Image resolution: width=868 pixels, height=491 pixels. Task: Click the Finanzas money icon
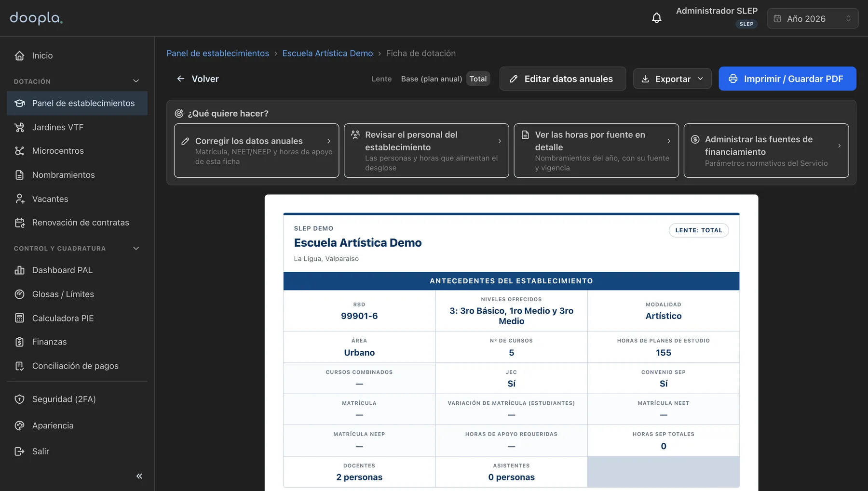[x=19, y=342]
